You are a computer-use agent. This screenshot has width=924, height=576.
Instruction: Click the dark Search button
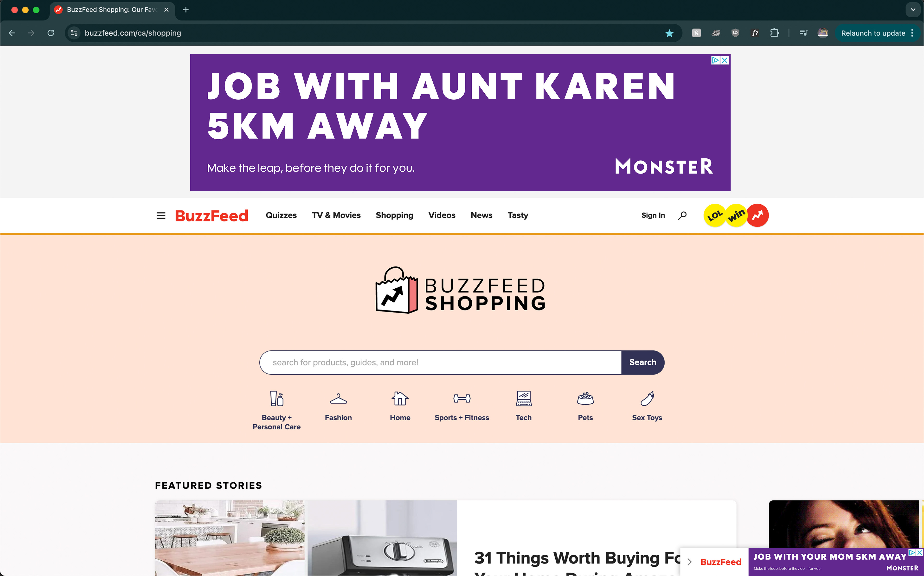(x=643, y=362)
